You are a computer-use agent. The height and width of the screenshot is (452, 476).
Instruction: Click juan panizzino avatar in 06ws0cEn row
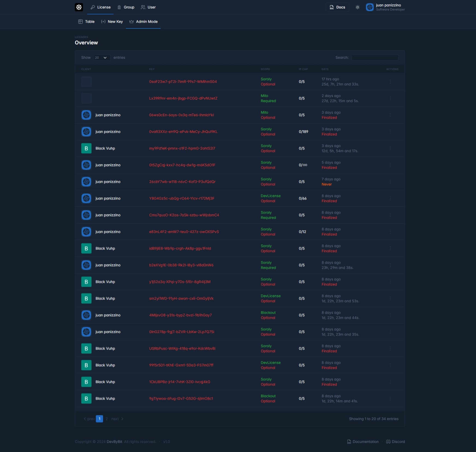click(86, 115)
